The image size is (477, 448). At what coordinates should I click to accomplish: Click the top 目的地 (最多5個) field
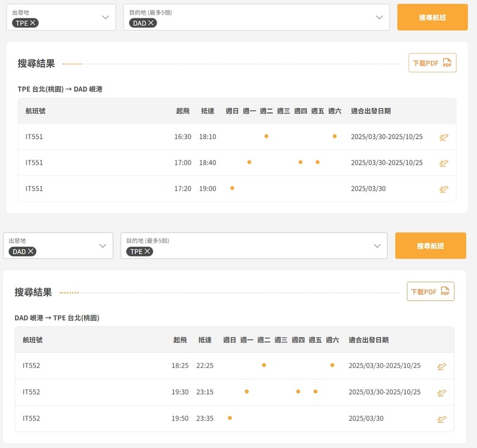(256, 17)
